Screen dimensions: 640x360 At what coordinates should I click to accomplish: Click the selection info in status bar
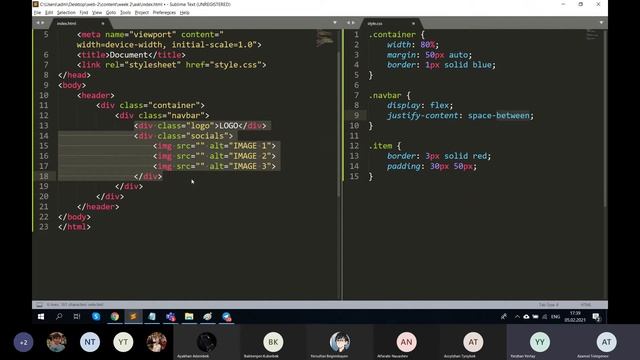pos(75,305)
